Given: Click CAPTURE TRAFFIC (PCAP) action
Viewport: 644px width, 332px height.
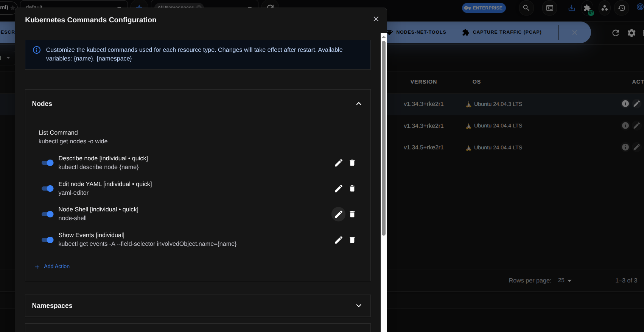Looking at the screenshot, I should point(502,32).
